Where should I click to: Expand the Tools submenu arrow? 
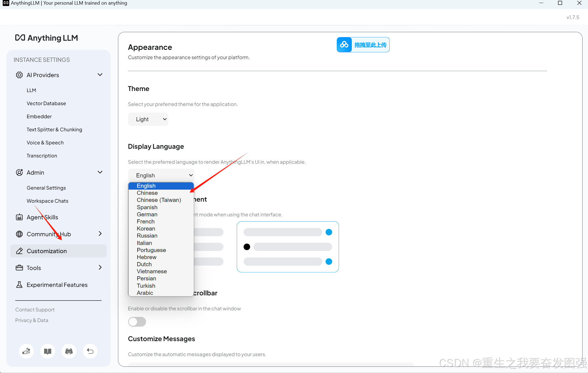coord(100,268)
